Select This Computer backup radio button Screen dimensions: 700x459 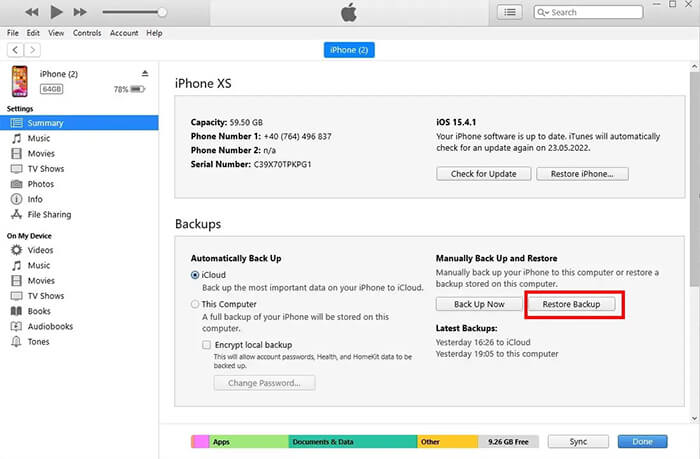(x=195, y=304)
